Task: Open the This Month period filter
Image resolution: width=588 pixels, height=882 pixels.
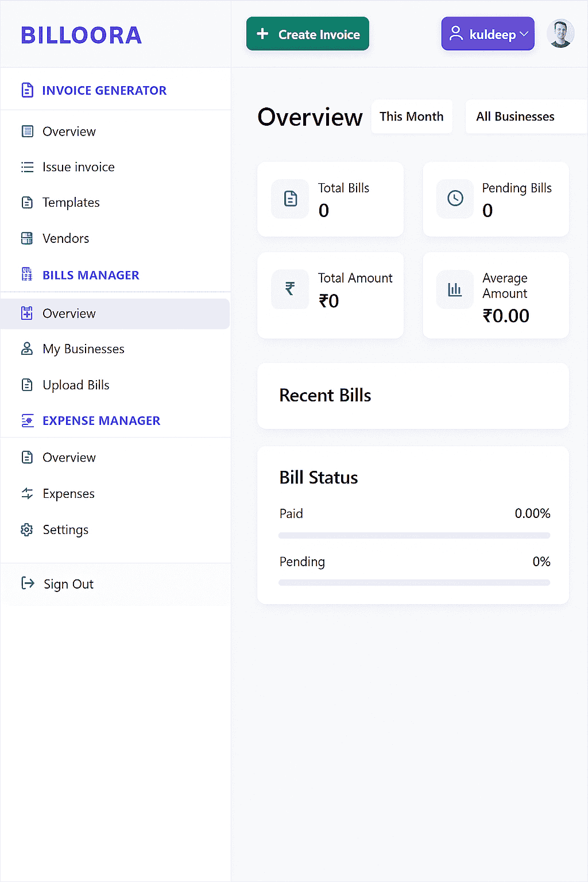Action: click(411, 117)
